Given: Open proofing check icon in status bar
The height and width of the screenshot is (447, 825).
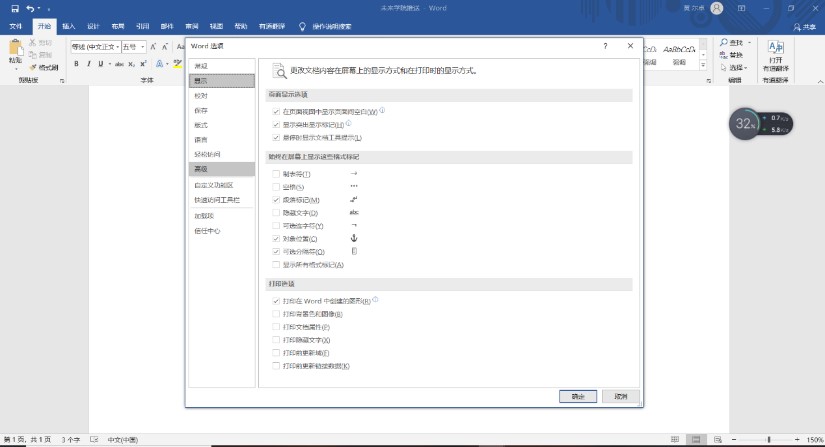Looking at the screenshot, I should coord(94,440).
